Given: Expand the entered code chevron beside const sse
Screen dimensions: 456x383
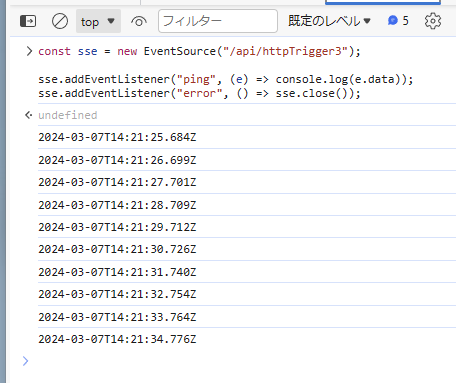Looking at the screenshot, I should [29, 51].
